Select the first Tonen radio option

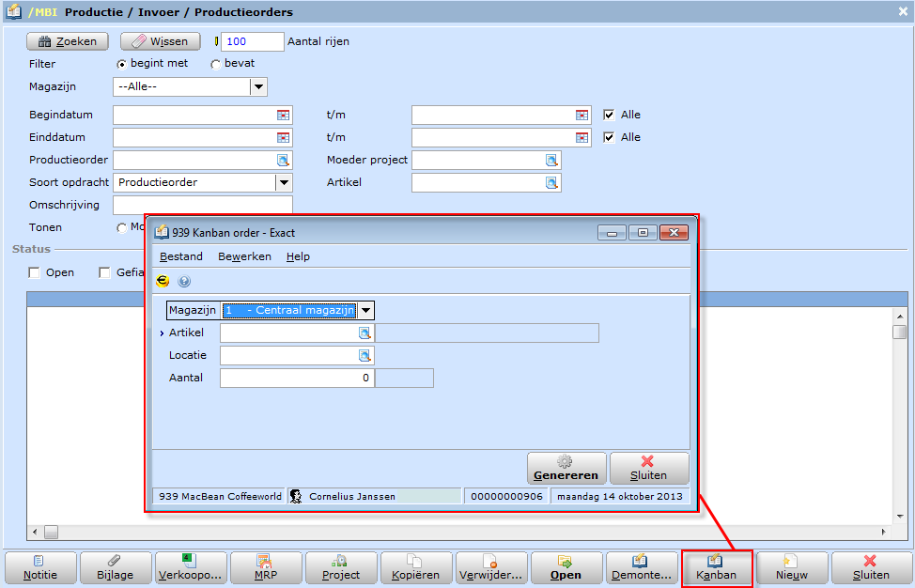click(121, 228)
